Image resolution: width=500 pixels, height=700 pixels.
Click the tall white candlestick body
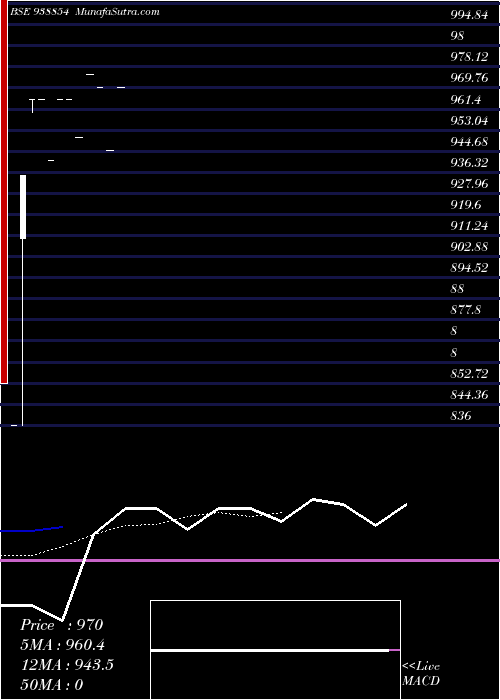[23, 207]
